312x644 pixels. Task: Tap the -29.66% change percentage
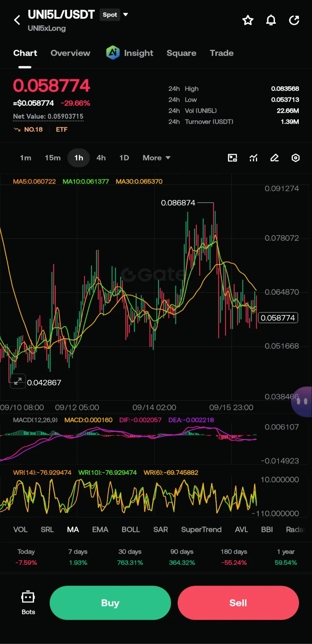coord(75,103)
